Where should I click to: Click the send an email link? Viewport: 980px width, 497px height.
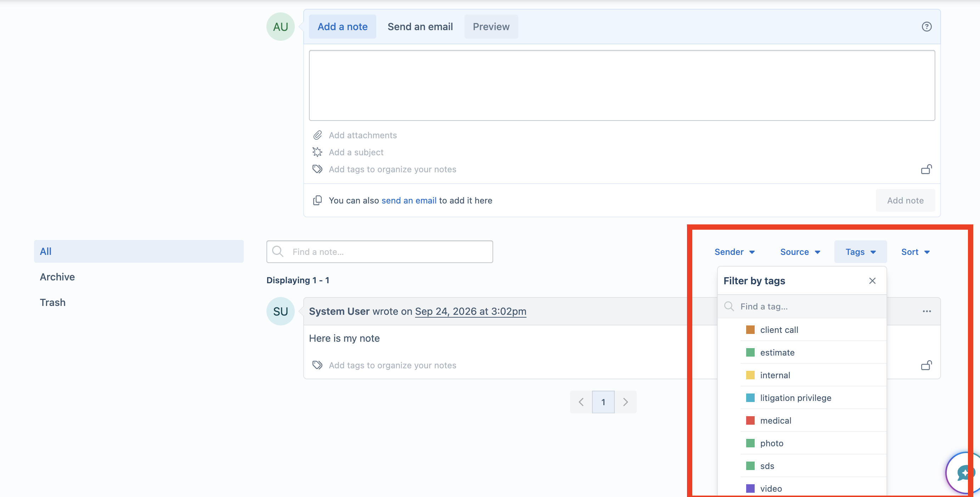point(409,201)
